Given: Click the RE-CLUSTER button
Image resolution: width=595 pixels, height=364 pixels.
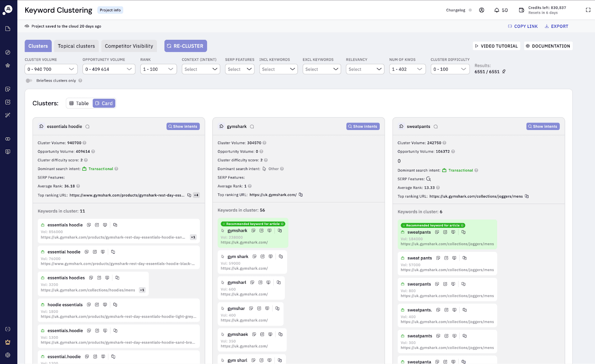Looking at the screenshot, I should coord(186,46).
